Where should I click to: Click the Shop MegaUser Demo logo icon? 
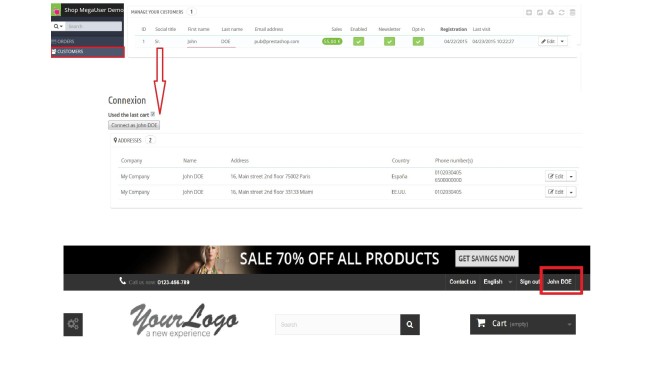[x=56, y=10]
